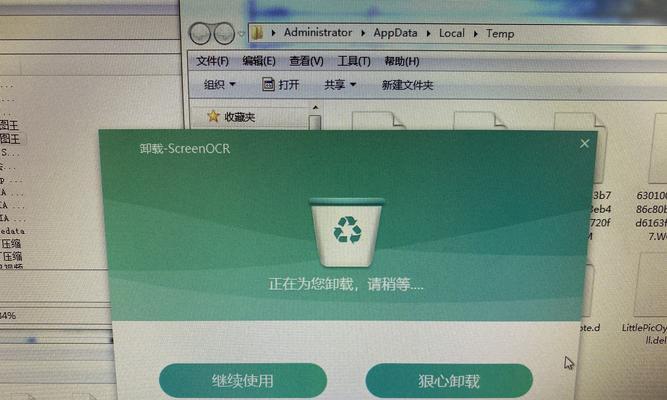The image size is (667, 400).
Task: Expand the 组织 dropdown in Explorer toolbar
Action: coord(219,85)
